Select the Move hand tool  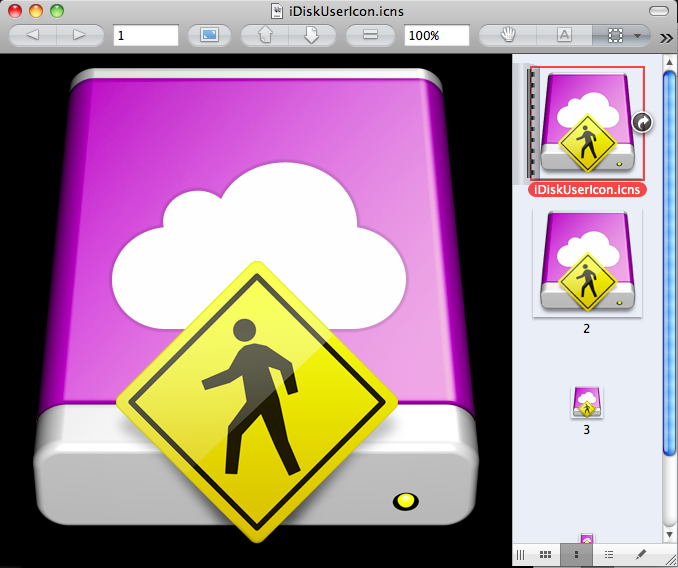(508, 35)
